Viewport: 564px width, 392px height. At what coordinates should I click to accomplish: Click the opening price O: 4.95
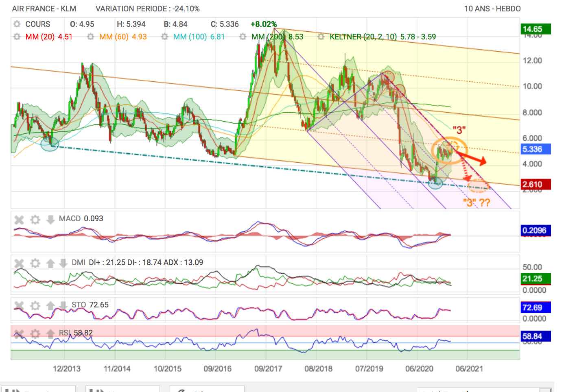tap(82, 24)
